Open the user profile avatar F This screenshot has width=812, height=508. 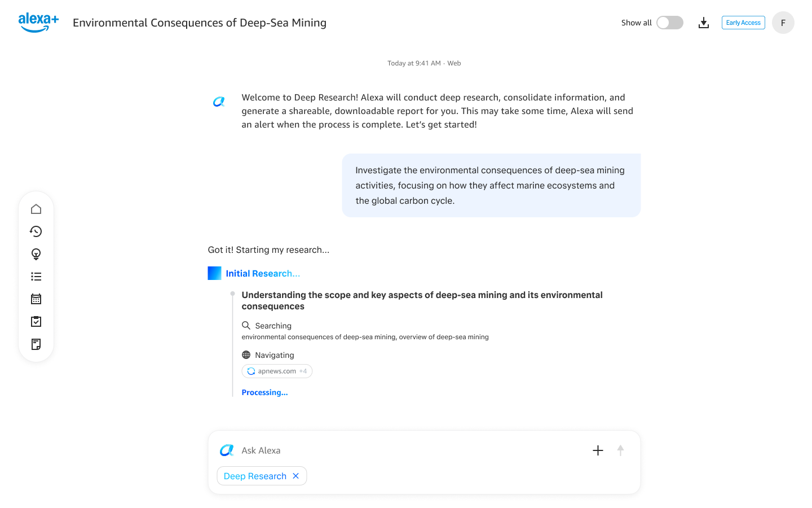click(783, 23)
